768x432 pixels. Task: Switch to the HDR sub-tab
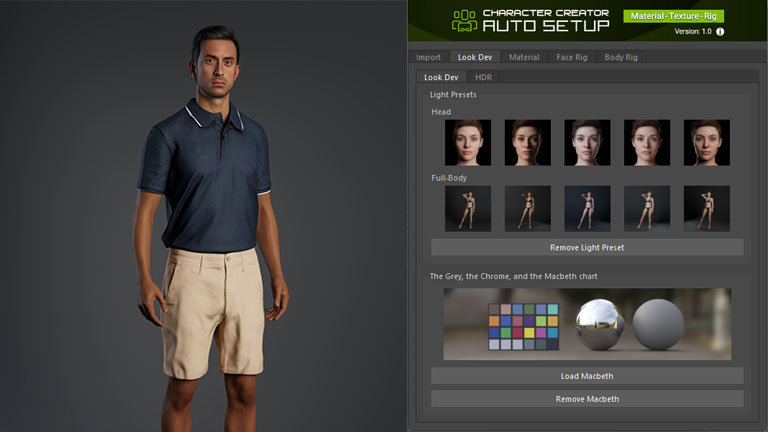click(x=483, y=77)
